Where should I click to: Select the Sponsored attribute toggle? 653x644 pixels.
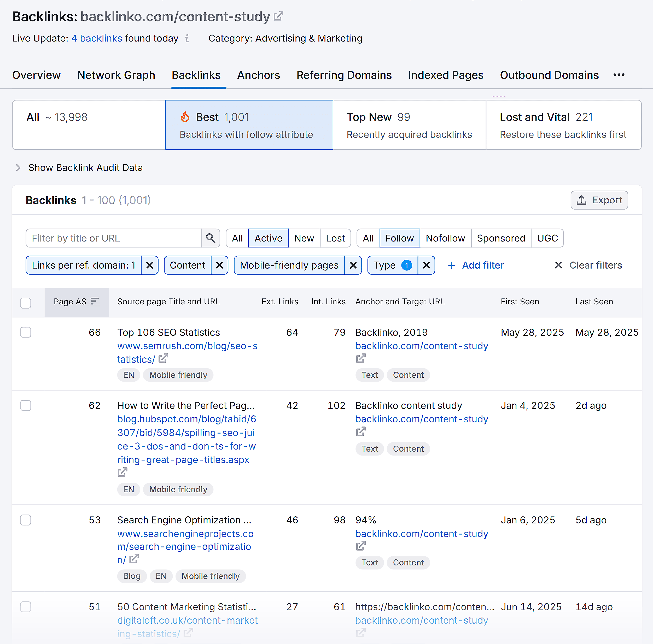click(501, 238)
